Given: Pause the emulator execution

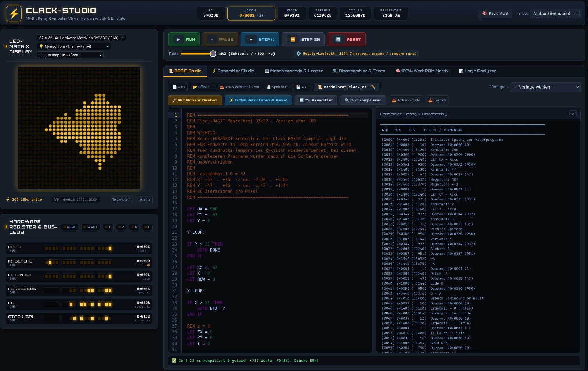Looking at the screenshot, I should 220,39.
